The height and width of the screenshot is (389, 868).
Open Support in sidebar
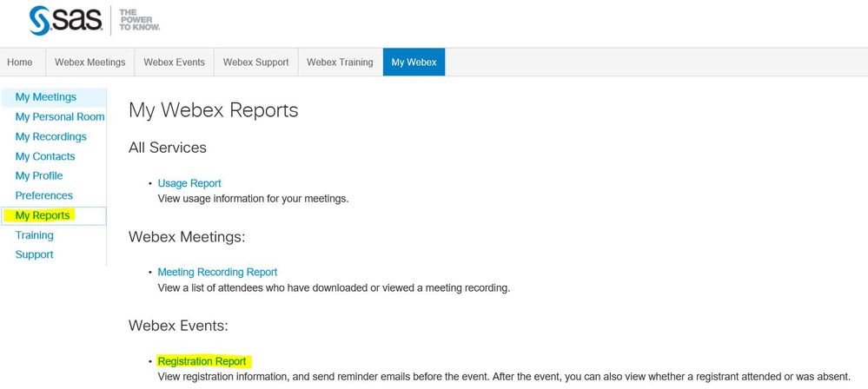click(35, 254)
